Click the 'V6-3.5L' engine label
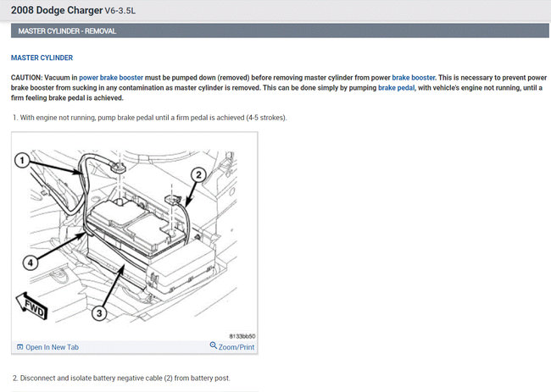551x392 pixels. point(120,11)
